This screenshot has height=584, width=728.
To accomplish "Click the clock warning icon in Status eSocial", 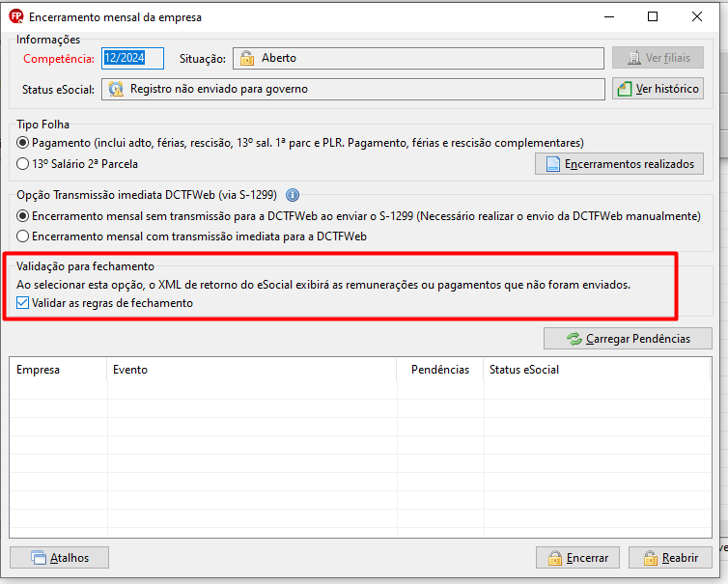I will [116, 89].
